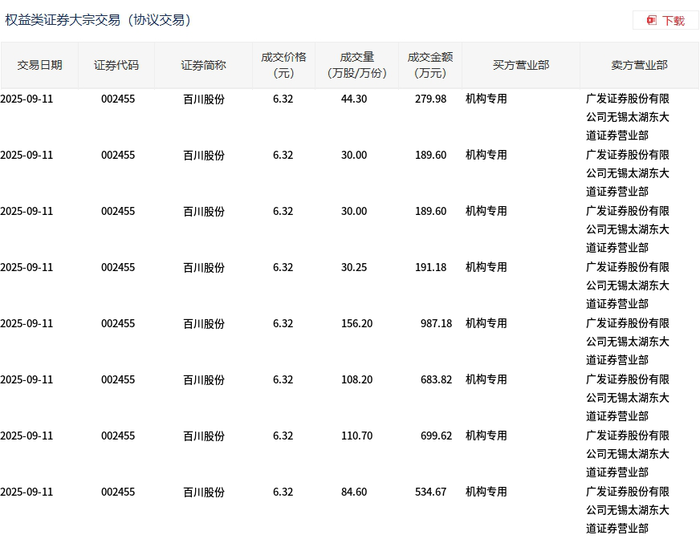Select the amount cell 987.18
The width and height of the screenshot is (700, 539).
coord(436,323)
